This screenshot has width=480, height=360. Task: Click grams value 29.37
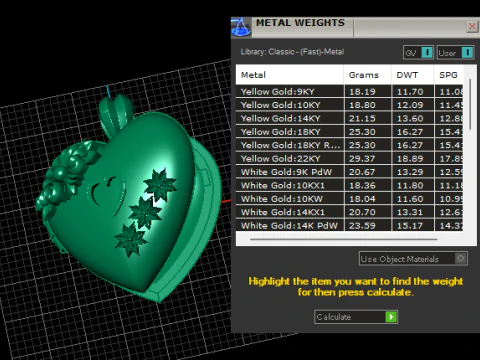tap(362, 158)
